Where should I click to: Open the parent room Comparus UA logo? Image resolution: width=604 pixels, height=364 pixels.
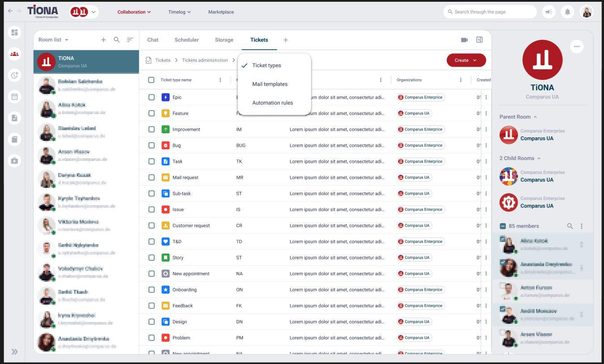509,135
